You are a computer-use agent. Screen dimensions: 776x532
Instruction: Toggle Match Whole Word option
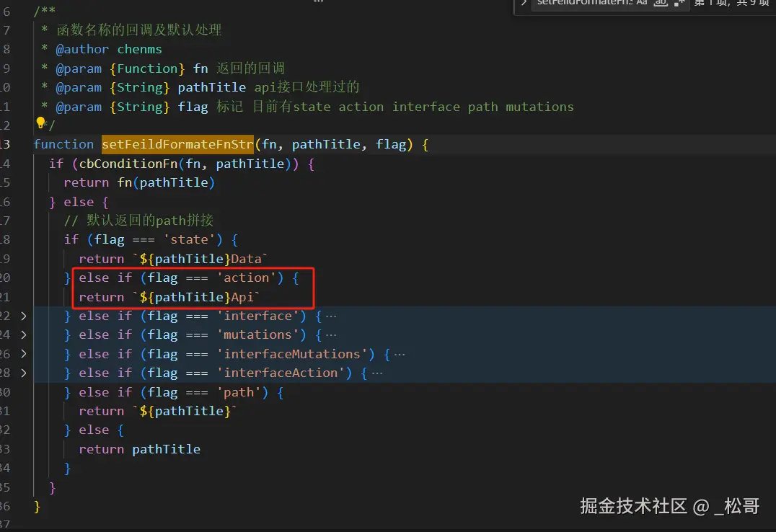pos(661,4)
